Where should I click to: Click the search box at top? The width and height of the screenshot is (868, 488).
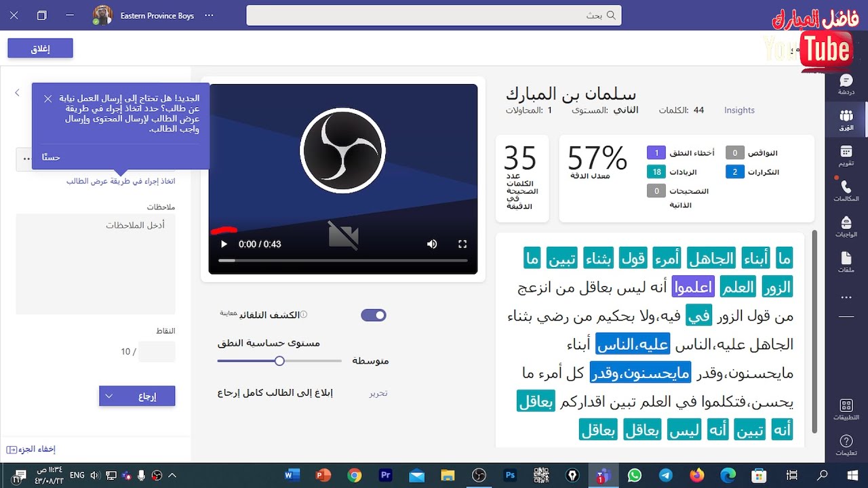click(434, 15)
